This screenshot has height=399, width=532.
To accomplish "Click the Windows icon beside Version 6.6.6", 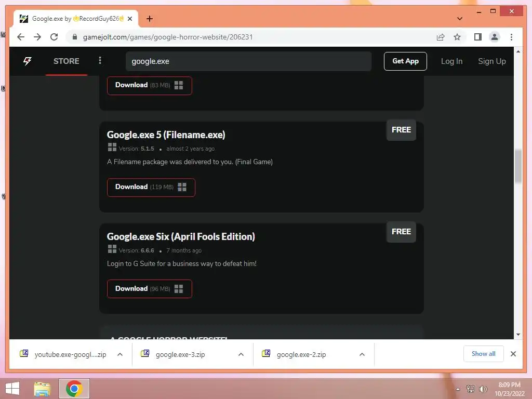I will [112, 249].
